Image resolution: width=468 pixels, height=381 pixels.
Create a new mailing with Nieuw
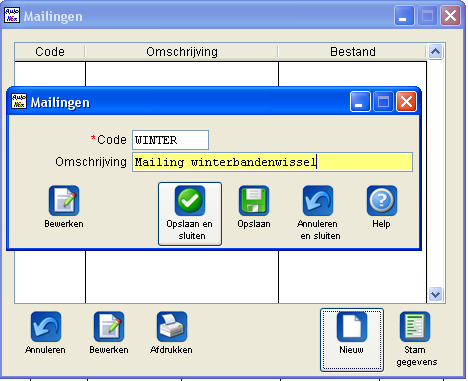pyautogui.click(x=352, y=340)
